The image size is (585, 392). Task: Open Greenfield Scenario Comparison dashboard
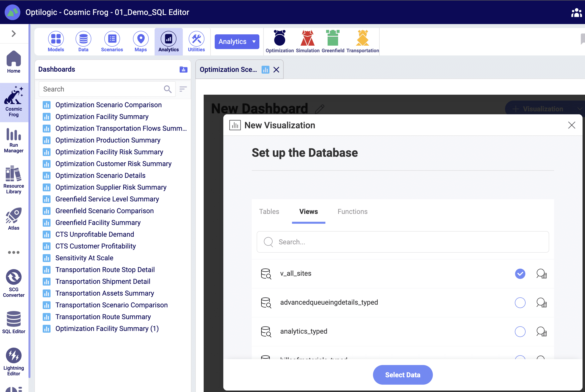104,211
